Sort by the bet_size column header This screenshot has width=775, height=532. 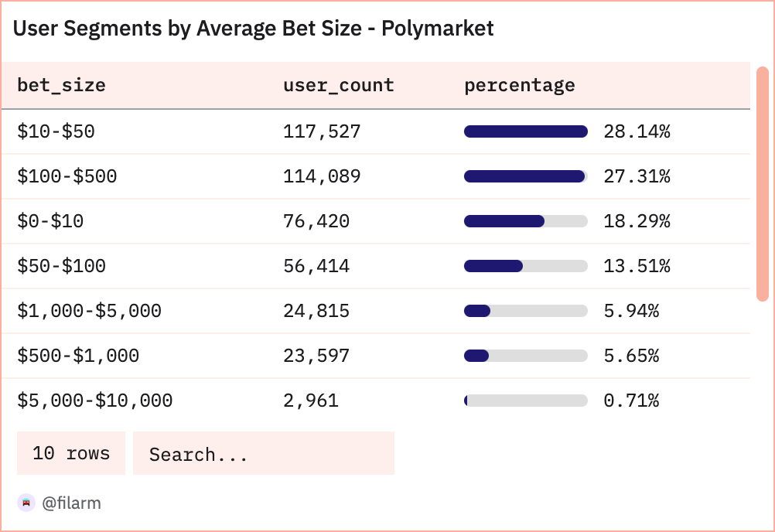61,85
